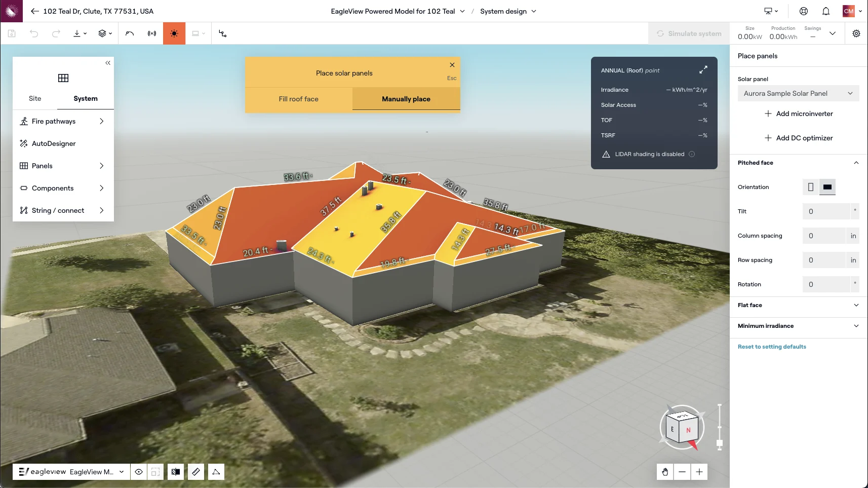The image size is (868, 488).
Task: Open the EagleView Powered Model design dropdown
Action: (x=398, y=11)
